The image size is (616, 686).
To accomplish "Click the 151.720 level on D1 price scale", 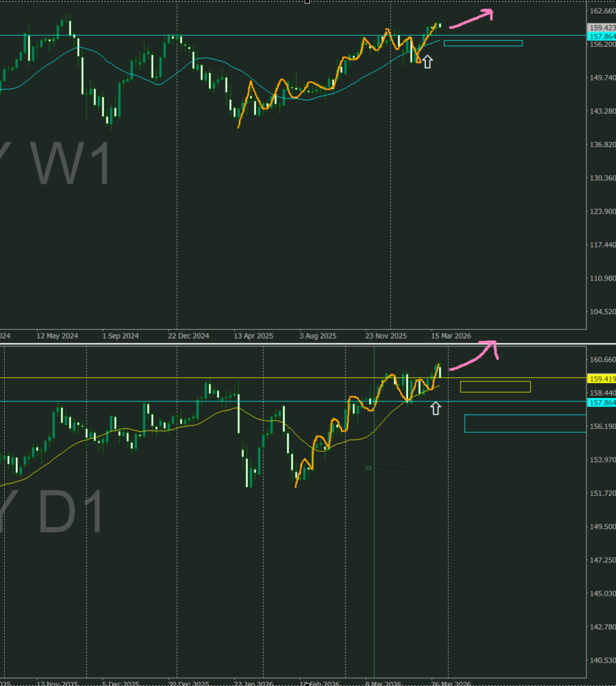I will tap(601, 493).
